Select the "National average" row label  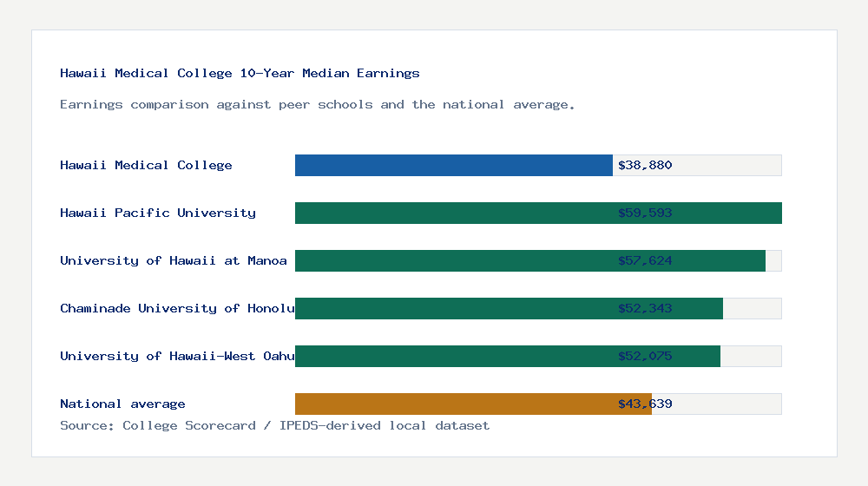point(122,404)
